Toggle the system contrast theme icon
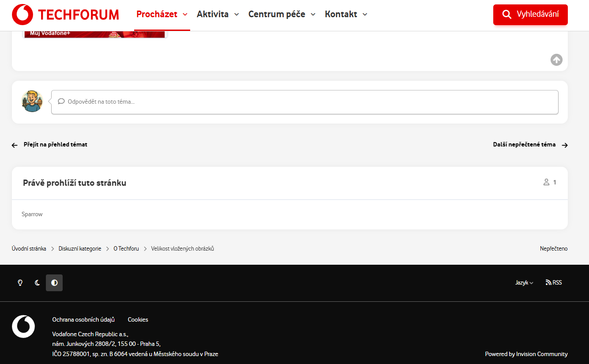589x364 pixels. pos(54,283)
